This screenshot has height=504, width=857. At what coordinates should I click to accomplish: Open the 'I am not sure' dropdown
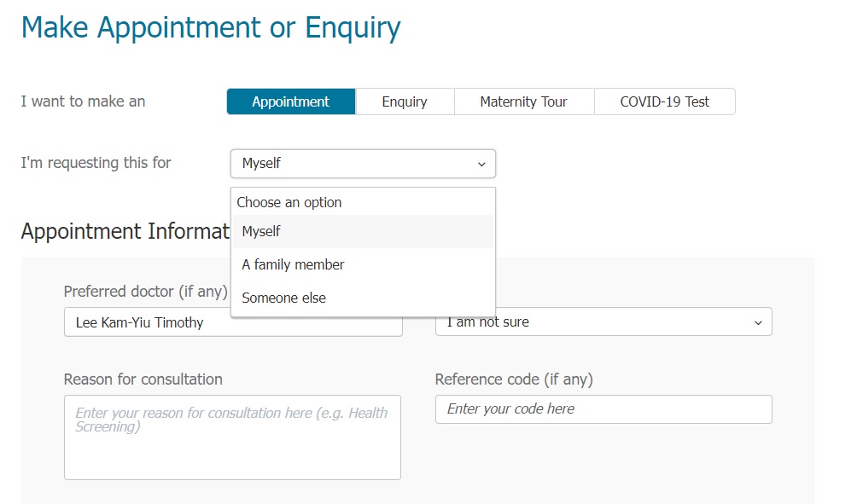pyautogui.click(x=598, y=322)
